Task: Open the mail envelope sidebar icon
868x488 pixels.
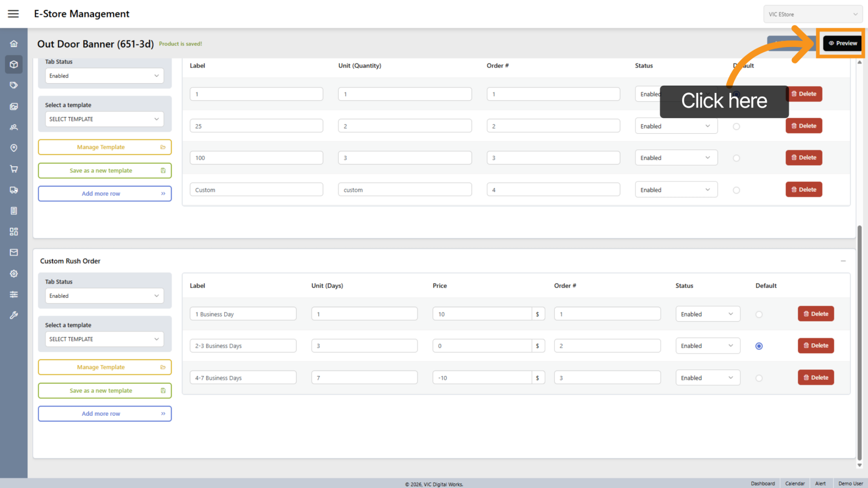Action: coord(14,253)
